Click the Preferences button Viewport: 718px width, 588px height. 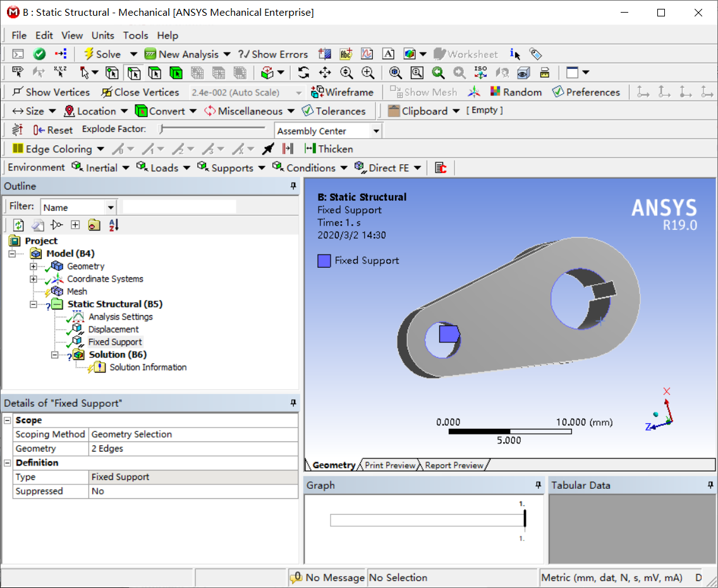tap(586, 92)
